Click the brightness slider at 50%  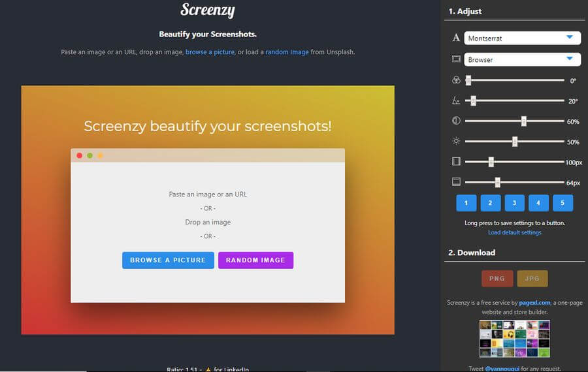515,142
